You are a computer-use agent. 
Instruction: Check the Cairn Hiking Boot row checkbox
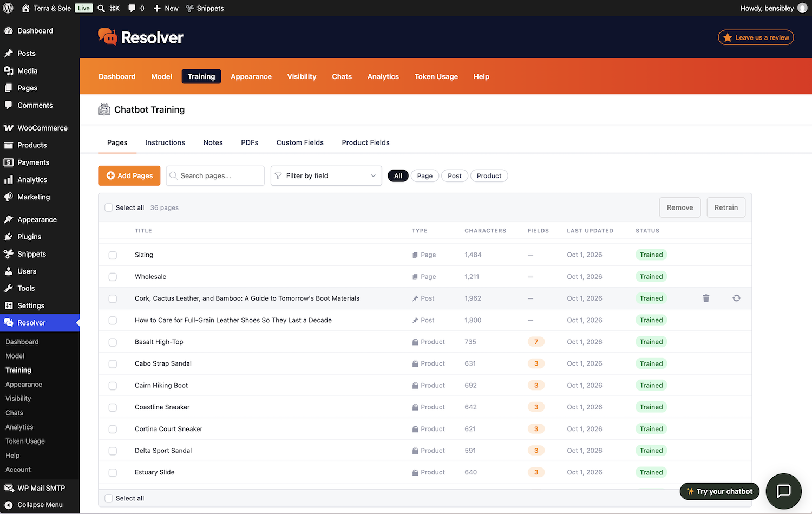coord(113,386)
